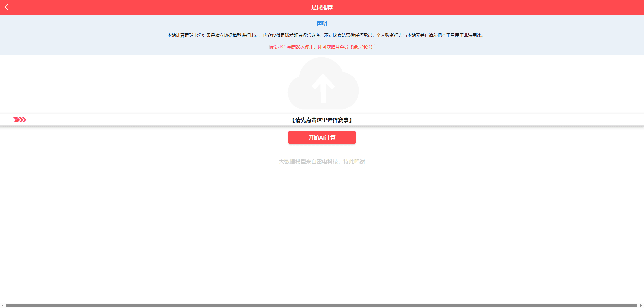Open the 【点这转发】 share link
Viewport: 644px width, 308px height.
(362, 47)
